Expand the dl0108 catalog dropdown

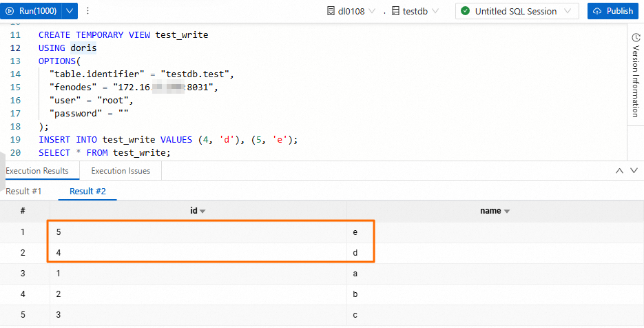pos(373,11)
